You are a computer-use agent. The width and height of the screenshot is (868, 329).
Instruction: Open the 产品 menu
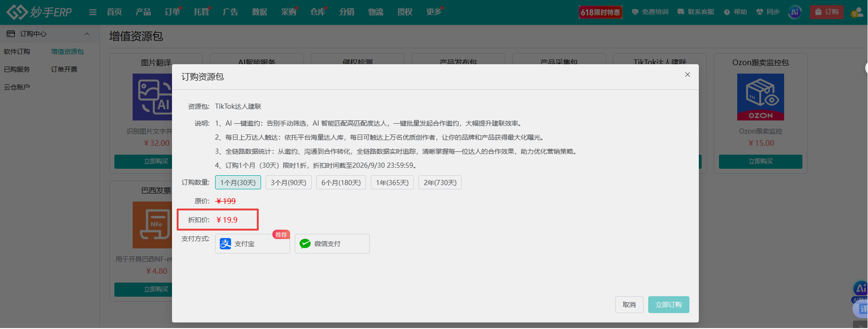(x=143, y=12)
